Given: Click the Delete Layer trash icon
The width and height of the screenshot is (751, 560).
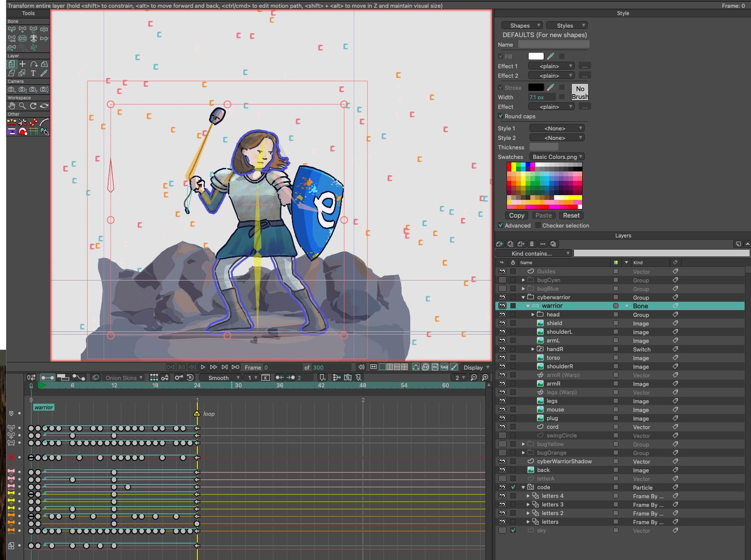Looking at the screenshot, I should 532,244.
